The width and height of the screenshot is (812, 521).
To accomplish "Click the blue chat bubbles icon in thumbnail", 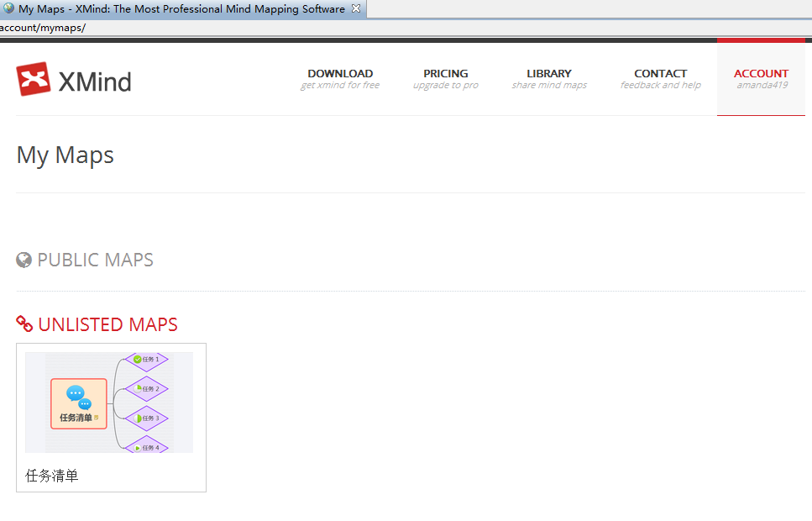I will click(x=79, y=397).
